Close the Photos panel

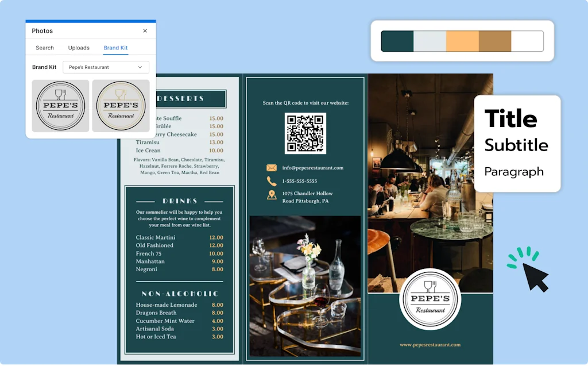pos(145,31)
